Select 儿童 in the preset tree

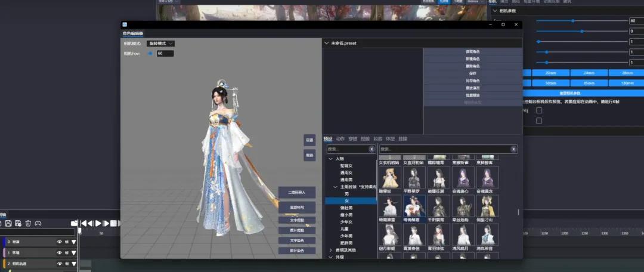[344, 229]
